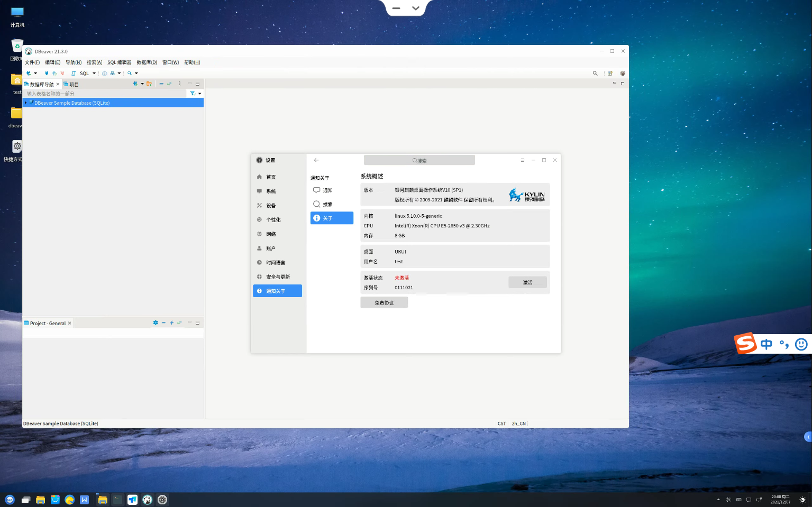Open the filter configuration in Database Navigator

[193, 93]
